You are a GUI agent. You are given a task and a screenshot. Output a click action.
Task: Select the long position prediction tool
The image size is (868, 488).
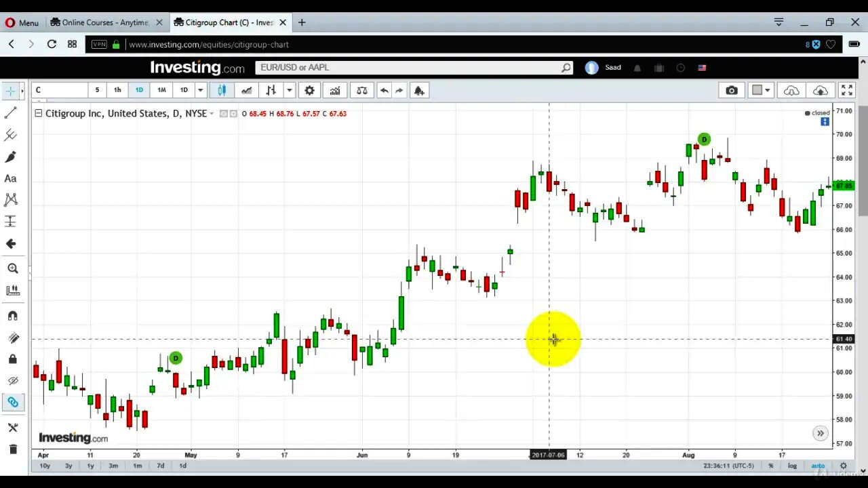(x=11, y=222)
